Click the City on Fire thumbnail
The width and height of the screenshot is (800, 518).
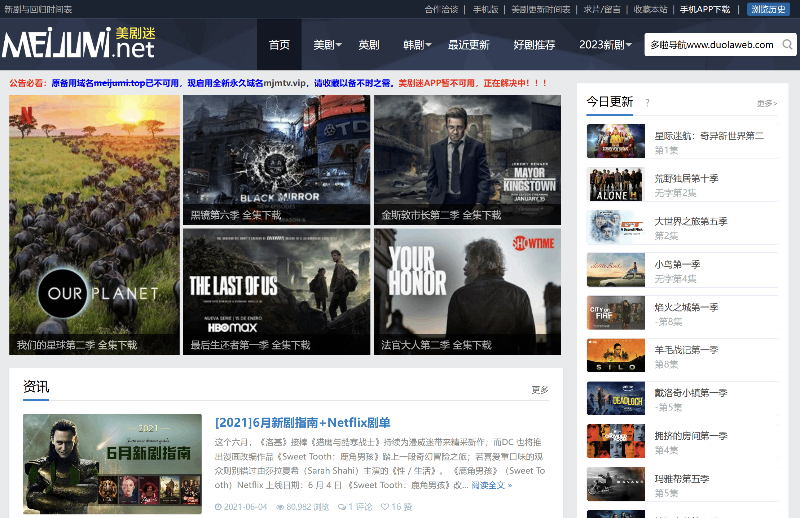coord(616,313)
